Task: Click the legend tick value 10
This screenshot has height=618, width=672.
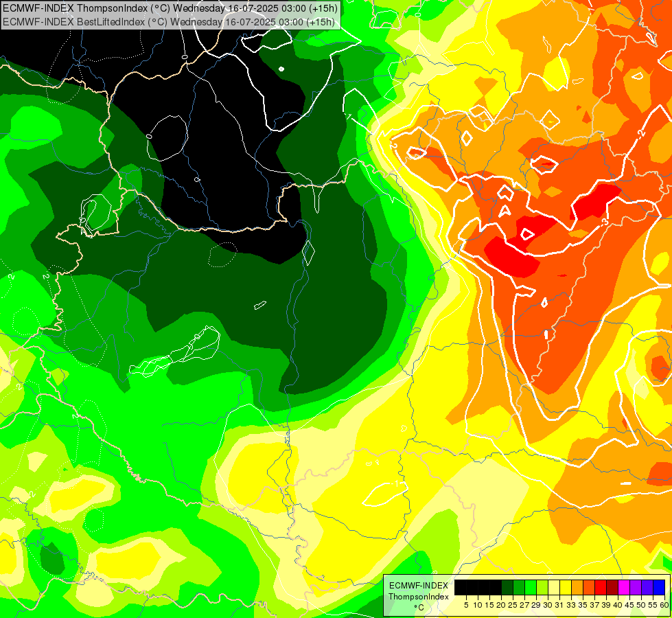Action: [x=478, y=605]
